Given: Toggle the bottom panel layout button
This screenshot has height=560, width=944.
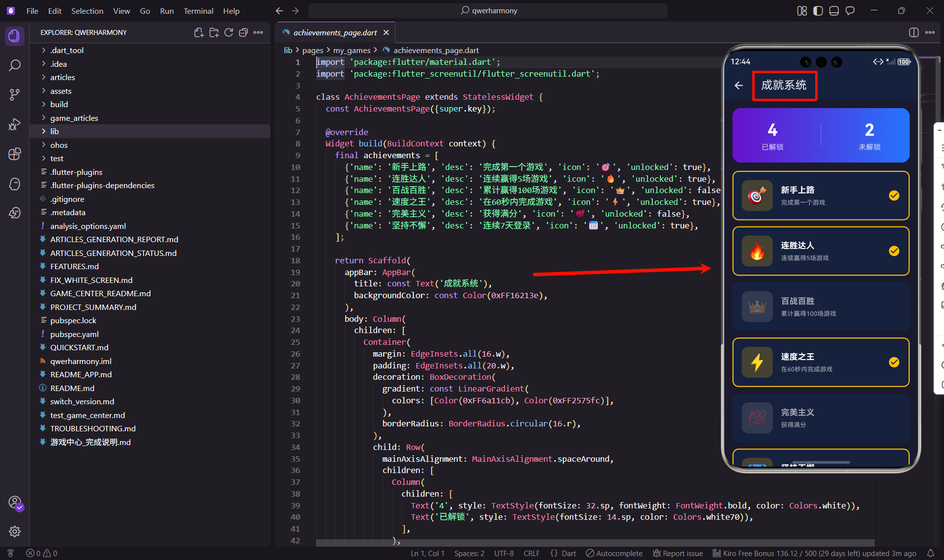Looking at the screenshot, I should click(x=834, y=11).
